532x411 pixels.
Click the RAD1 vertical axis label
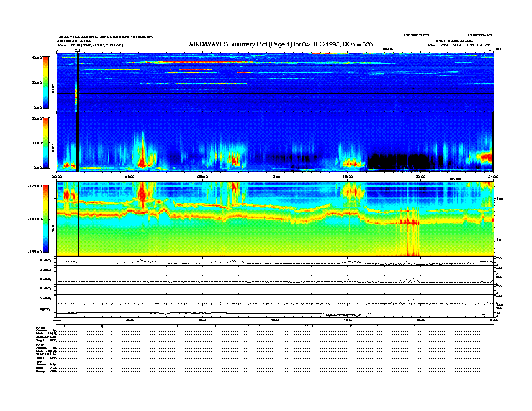click(53, 147)
